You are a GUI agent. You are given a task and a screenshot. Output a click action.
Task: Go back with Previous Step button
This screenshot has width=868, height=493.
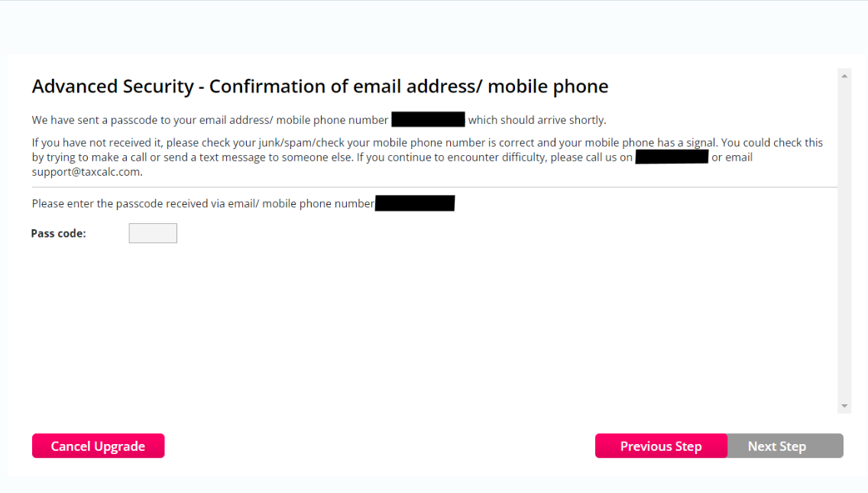(660, 446)
